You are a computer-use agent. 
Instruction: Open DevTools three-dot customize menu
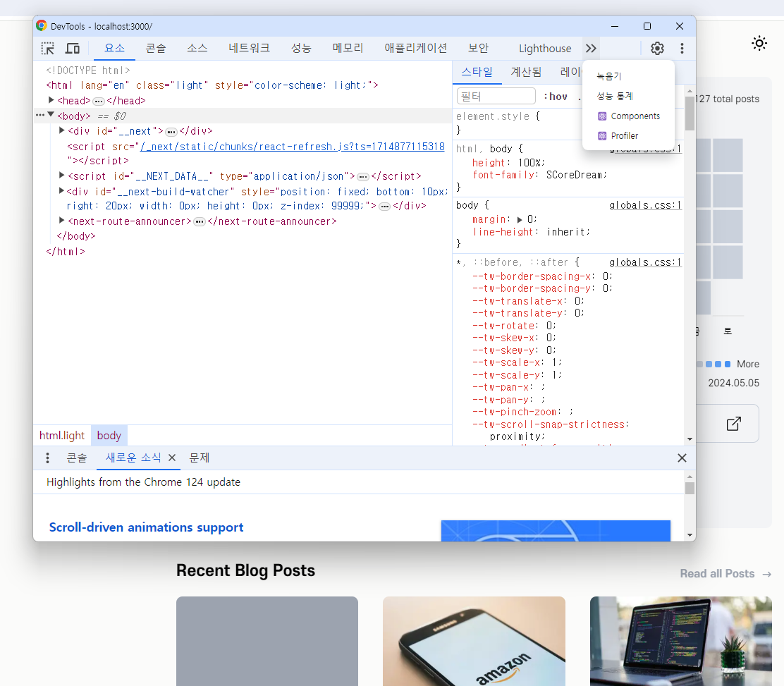coord(682,49)
